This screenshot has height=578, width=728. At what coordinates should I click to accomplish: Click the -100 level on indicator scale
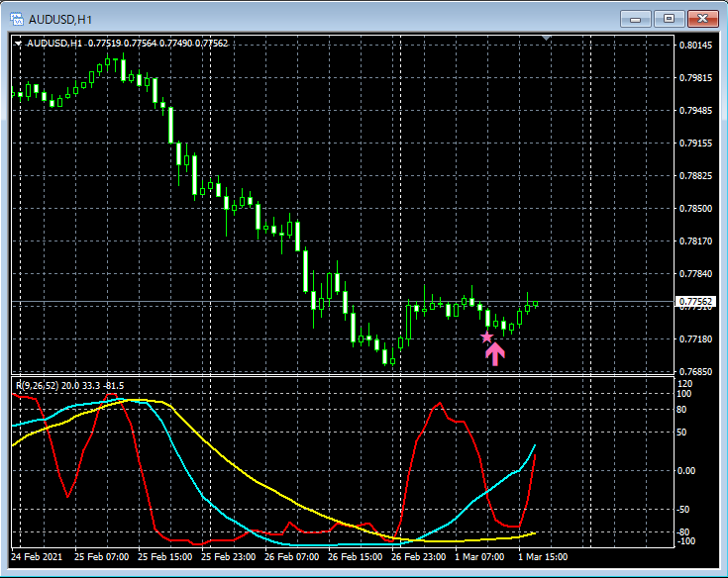click(686, 541)
